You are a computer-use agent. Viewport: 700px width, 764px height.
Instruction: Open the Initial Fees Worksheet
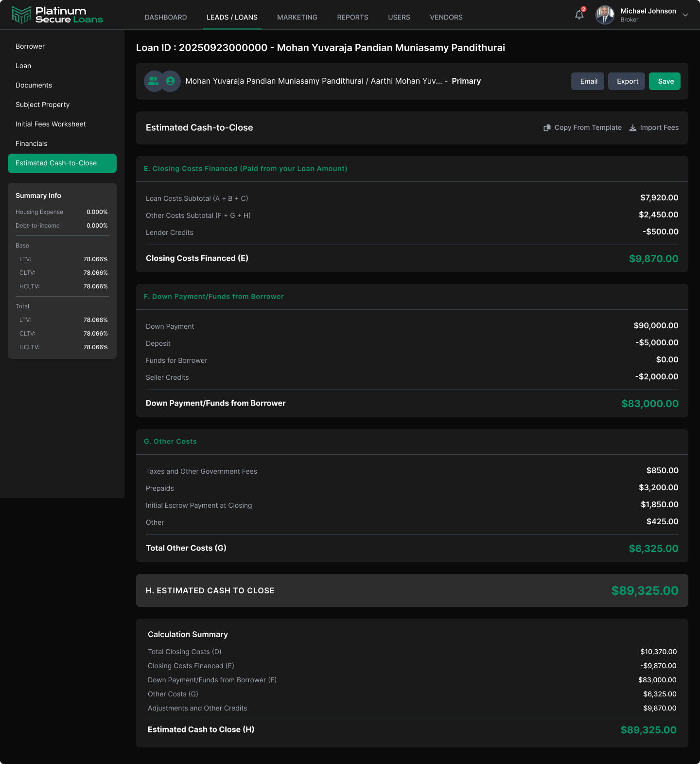click(x=62, y=124)
